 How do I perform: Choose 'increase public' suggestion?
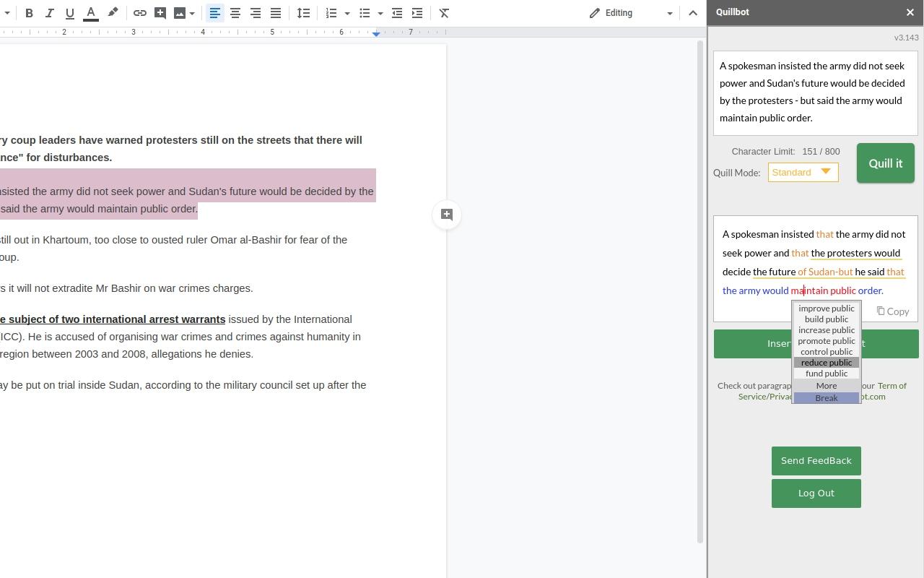click(827, 330)
